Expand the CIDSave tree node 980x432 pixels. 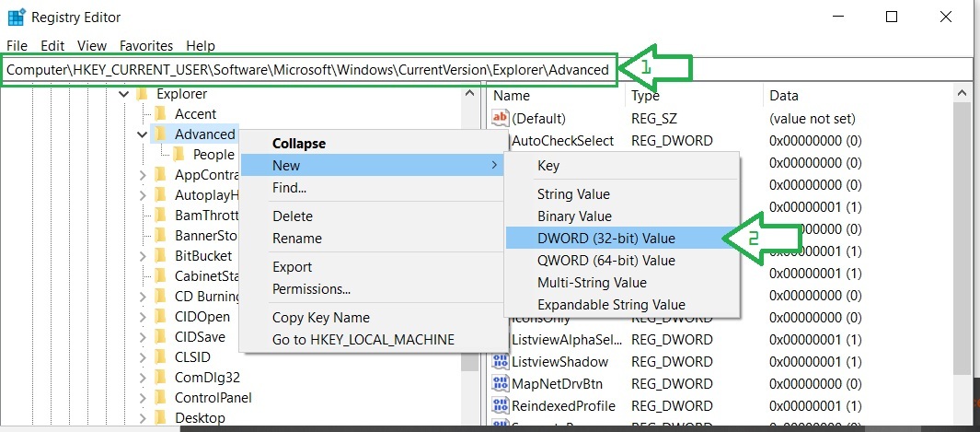[143, 336]
